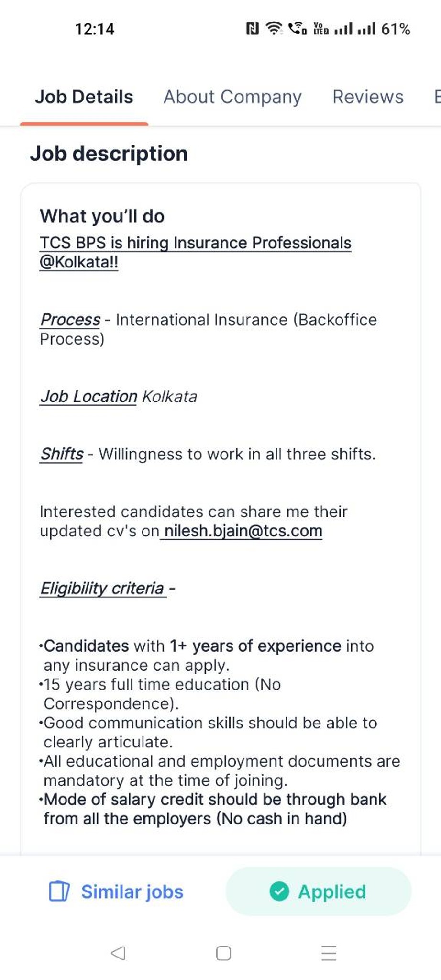Tap the 61% battery indicator
This screenshot has width=441, height=980.
396,29
